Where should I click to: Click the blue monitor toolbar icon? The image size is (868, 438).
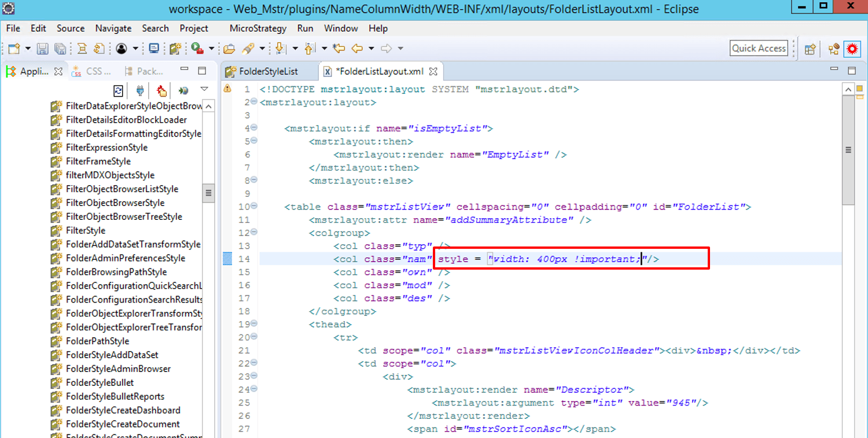point(154,49)
